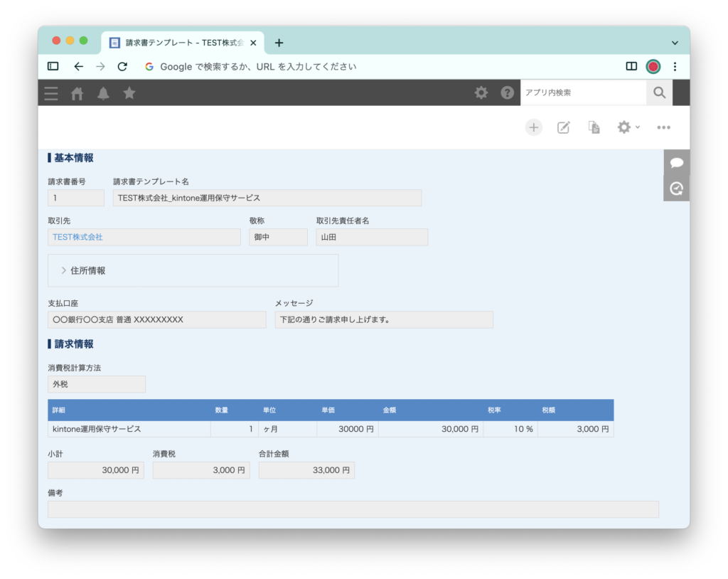Open the help question mark icon
Image resolution: width=728 pixels, height=579 pixels.
click(507, 92)
